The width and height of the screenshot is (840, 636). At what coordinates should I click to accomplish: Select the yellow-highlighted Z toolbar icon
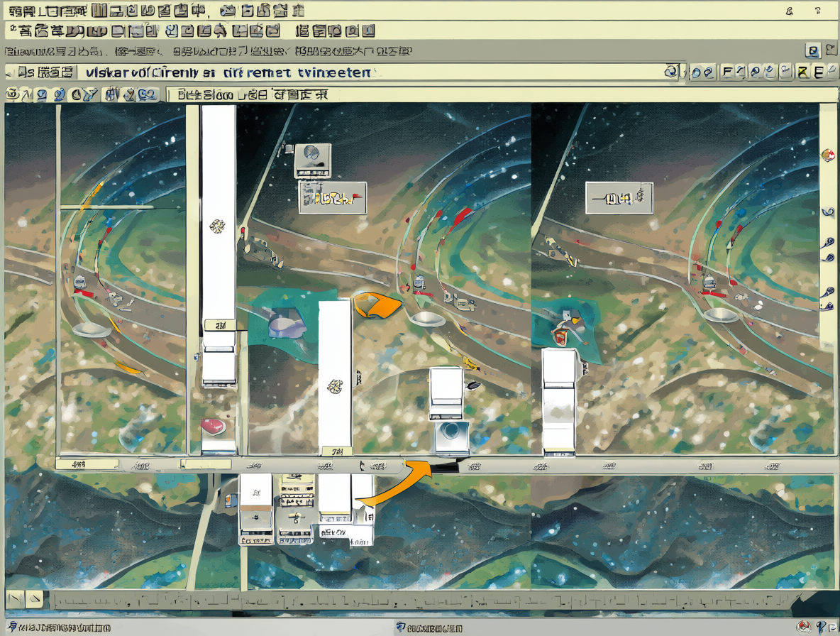[x=803, y=72]
